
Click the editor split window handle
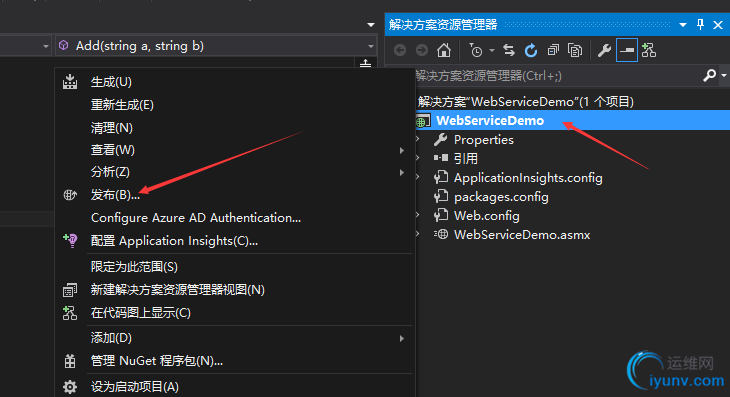365,63
